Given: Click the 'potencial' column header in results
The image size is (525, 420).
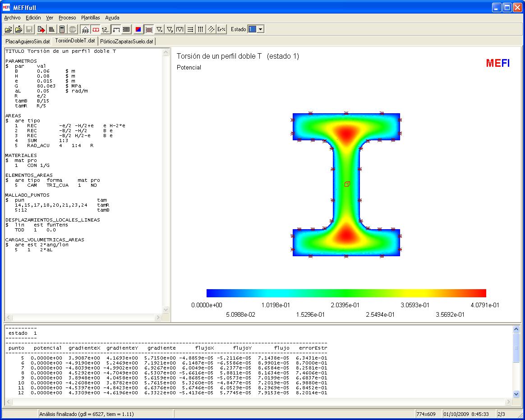Looking at the screenshot, I should tap(47, 348).
